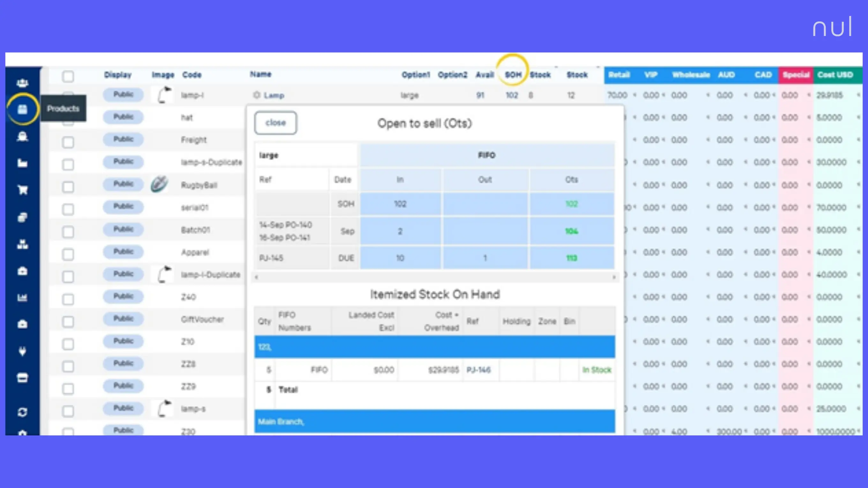The image size is (868, 488).
Task: Open the plug integrations sidebar icon
Action: pos(22,351)
